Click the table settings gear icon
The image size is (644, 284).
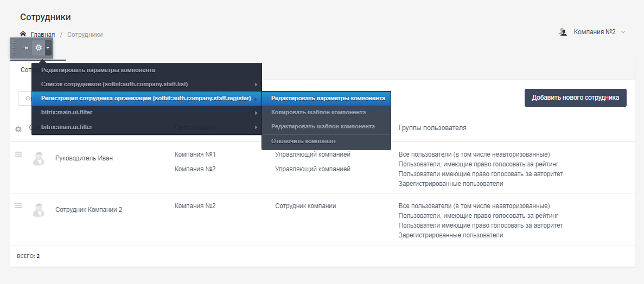(x=18, y=130)
